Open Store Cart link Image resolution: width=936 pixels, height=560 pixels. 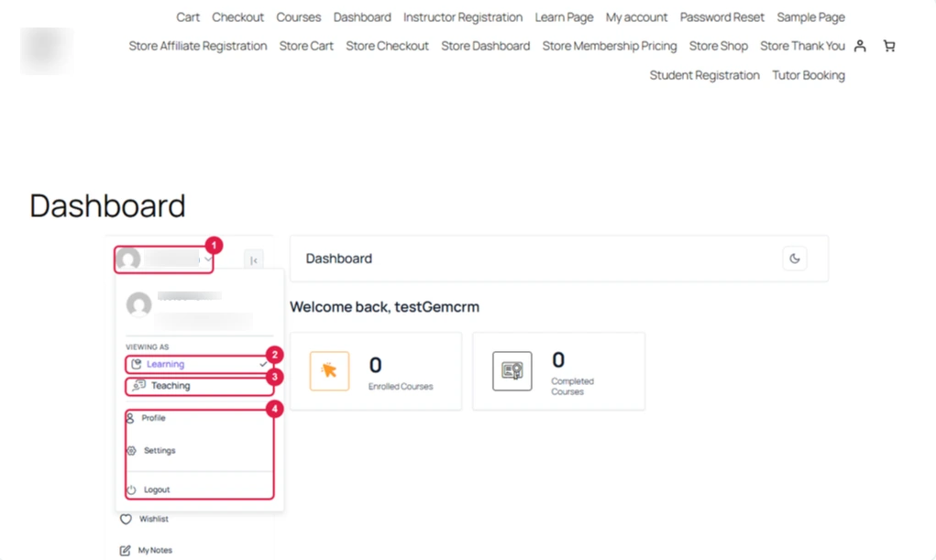click(x=306, y=46)
